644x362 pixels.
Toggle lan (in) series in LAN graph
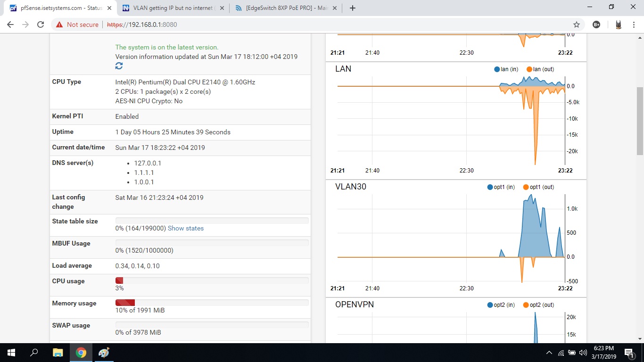506,69
